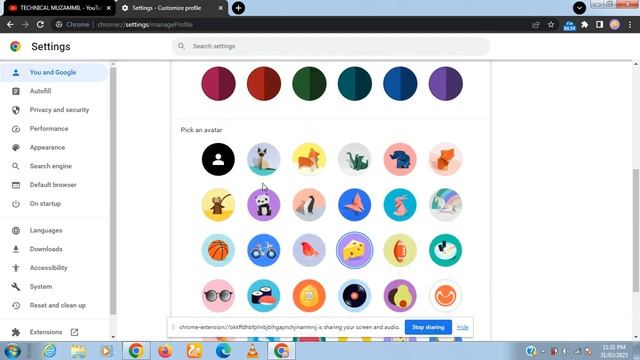Image resolution: width=640 pixels, height=360 pixels.
Task: Click the Search settings field
Action: point(331,46)
